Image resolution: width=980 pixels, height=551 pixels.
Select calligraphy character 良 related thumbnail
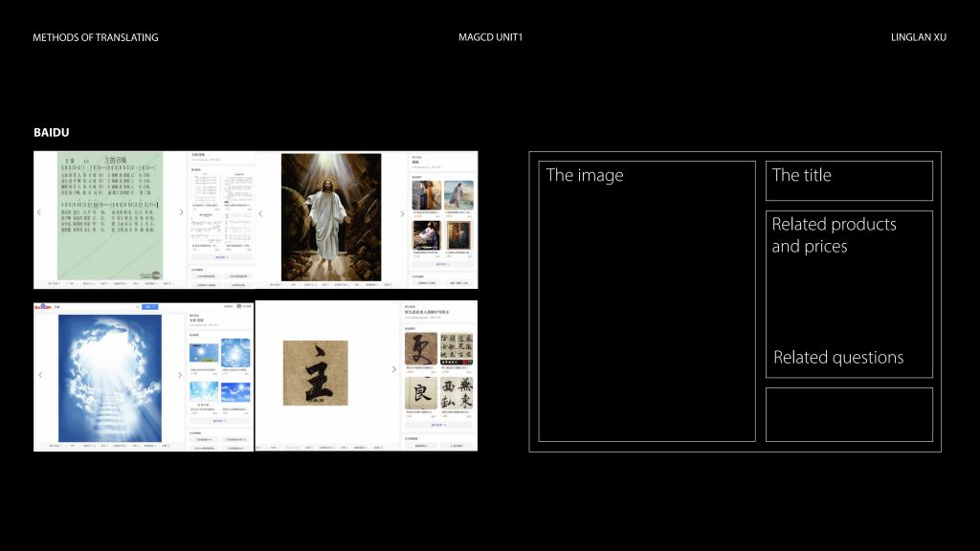421,393
